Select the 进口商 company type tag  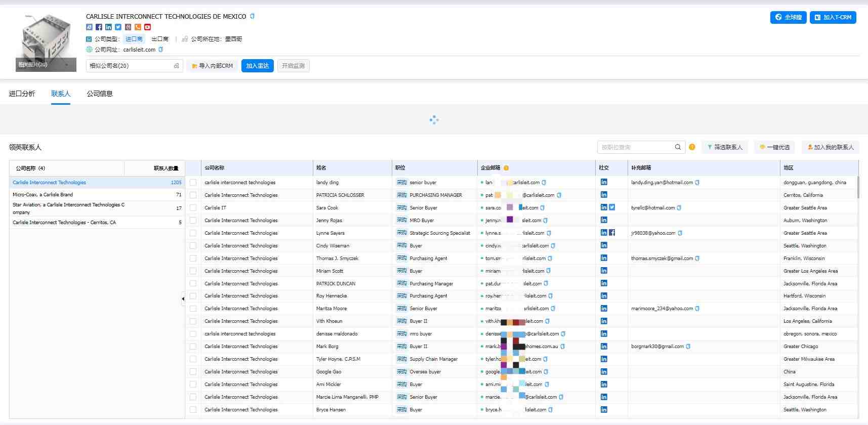(x=134, y=39)
